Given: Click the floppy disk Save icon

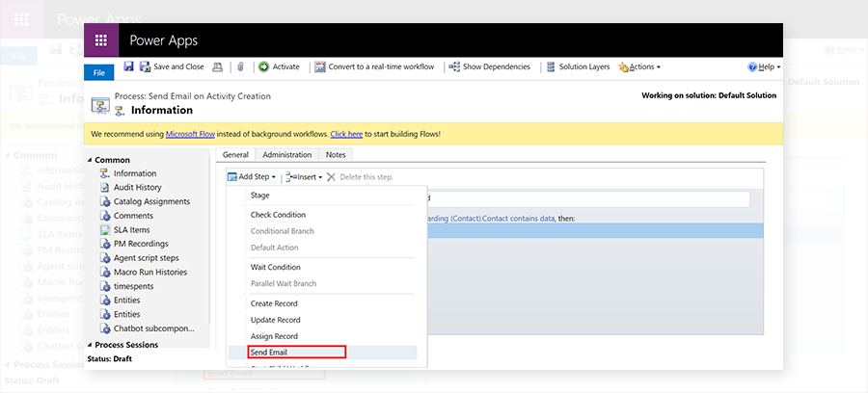Looking at the screenshot, I should 128,66.
